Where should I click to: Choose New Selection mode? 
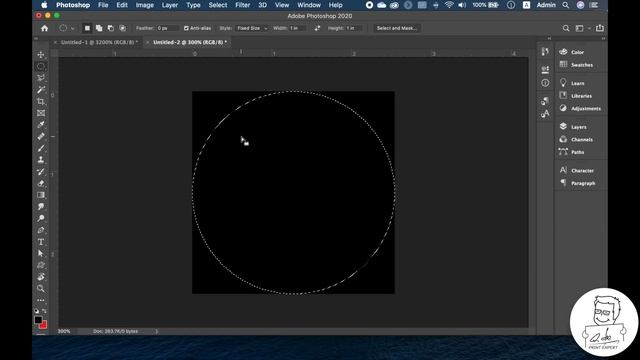coord(87,28)
